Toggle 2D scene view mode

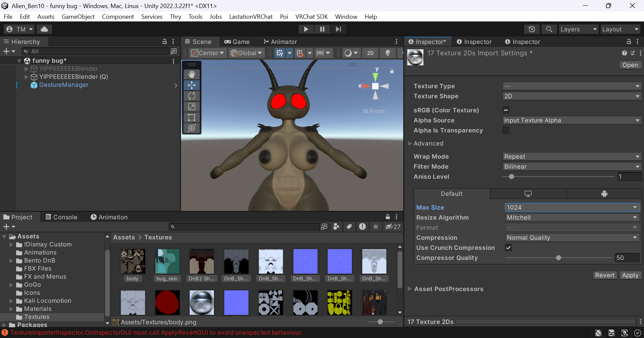[x=370, y=53]
